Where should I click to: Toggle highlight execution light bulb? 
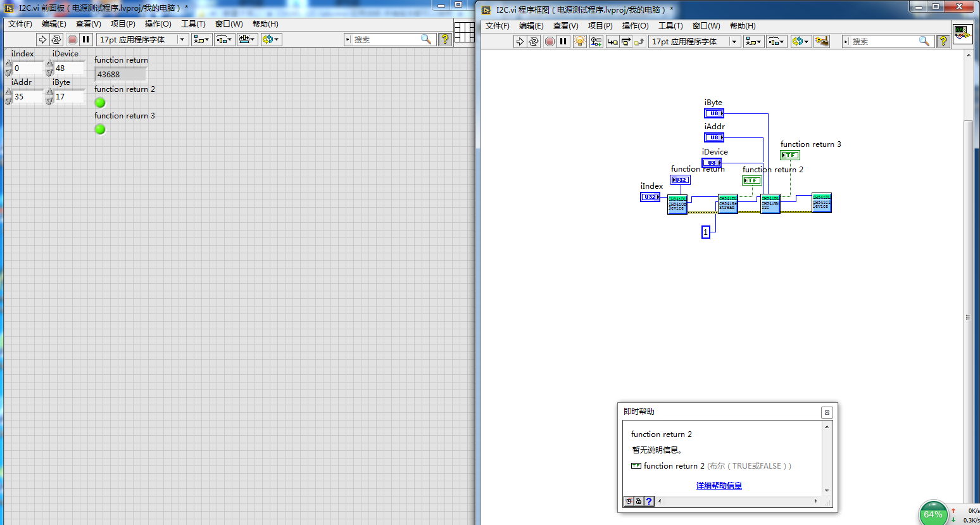pyautogui.click(x=580, y=41)
